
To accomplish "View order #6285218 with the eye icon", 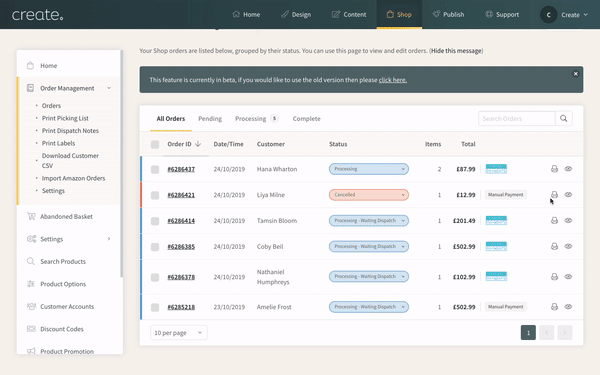I will tap(568, 307).
